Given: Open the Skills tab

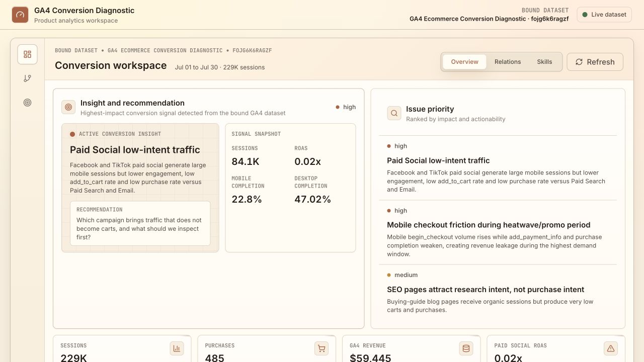Looking at the screenshot, I should tap(544, 62).
